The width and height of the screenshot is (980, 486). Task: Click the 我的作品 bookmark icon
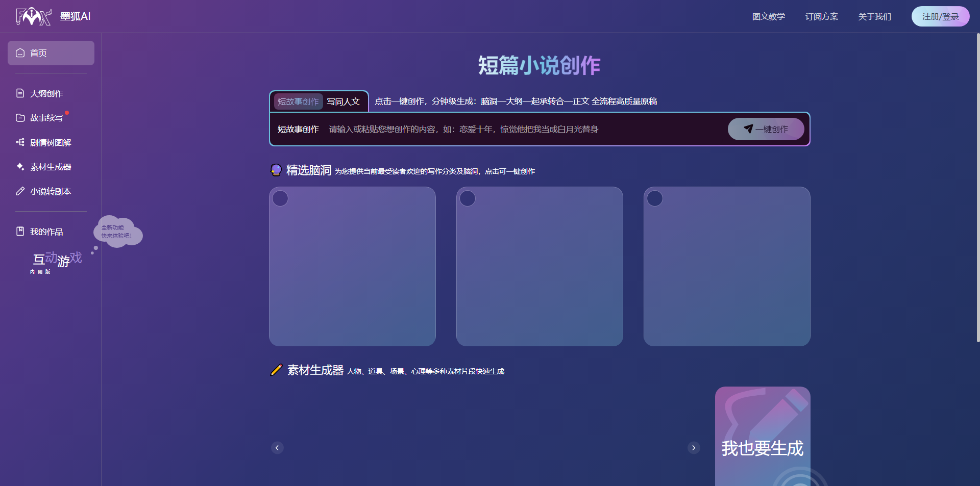coord(20,232)
